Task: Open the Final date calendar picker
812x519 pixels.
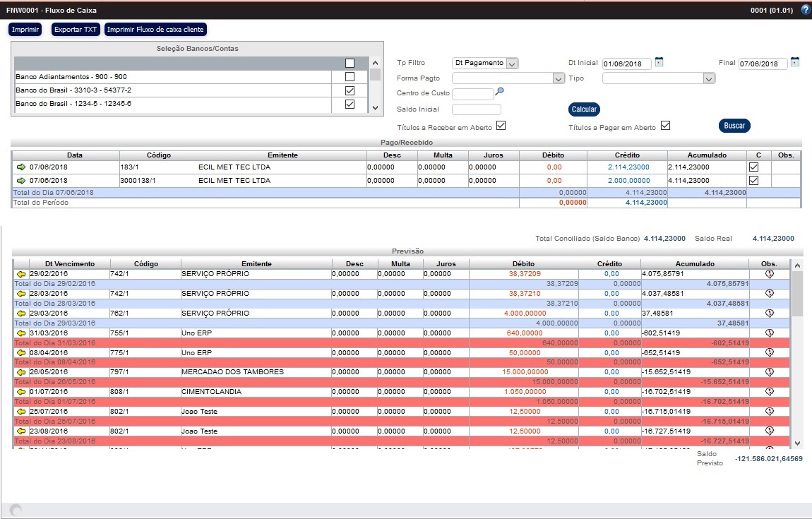Action: pyautogui.click(x=794, y=62)
